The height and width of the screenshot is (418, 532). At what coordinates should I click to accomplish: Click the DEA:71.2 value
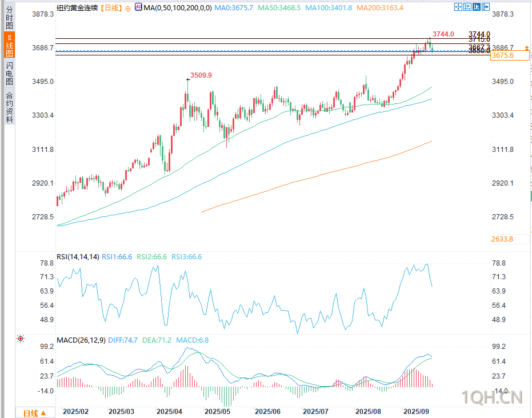tap(157, 340)
